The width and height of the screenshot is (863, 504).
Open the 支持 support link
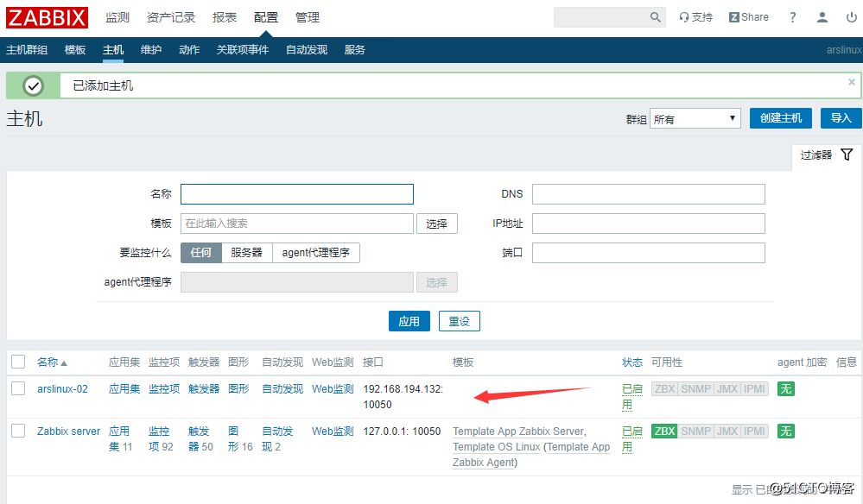(x=695, y=17)
